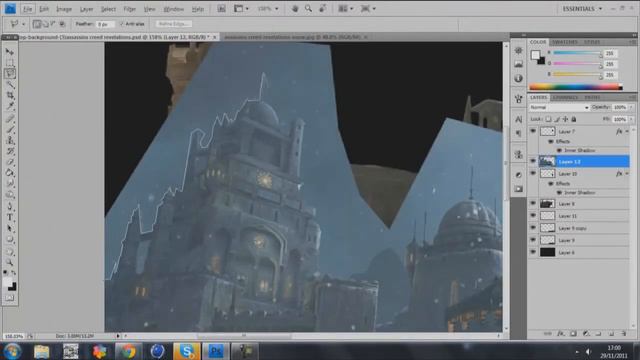Delete layer with the trash icon
The width and height of the screenshot is (640, 360).
pos(623,333)
